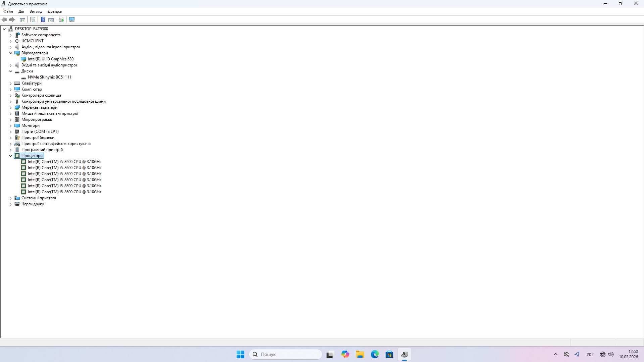
Task: Select NVMe SK hynix BC511 disk
Action: point(49,77)
